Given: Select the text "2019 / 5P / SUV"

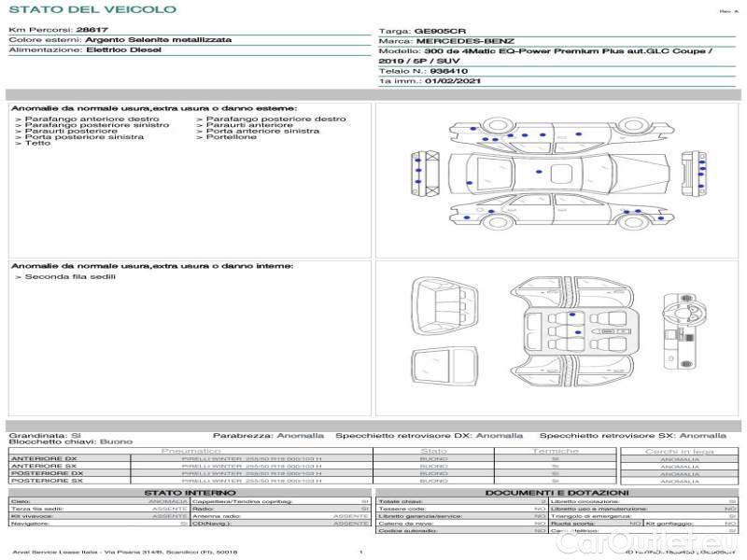Looking at the screenshot, I should point(418,61).
